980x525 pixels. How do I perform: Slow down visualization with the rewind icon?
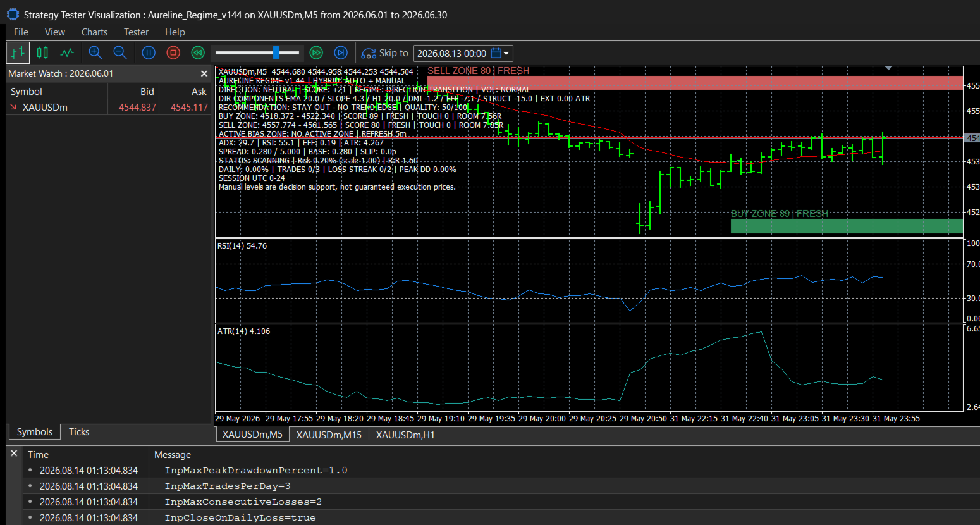[198, 52]
